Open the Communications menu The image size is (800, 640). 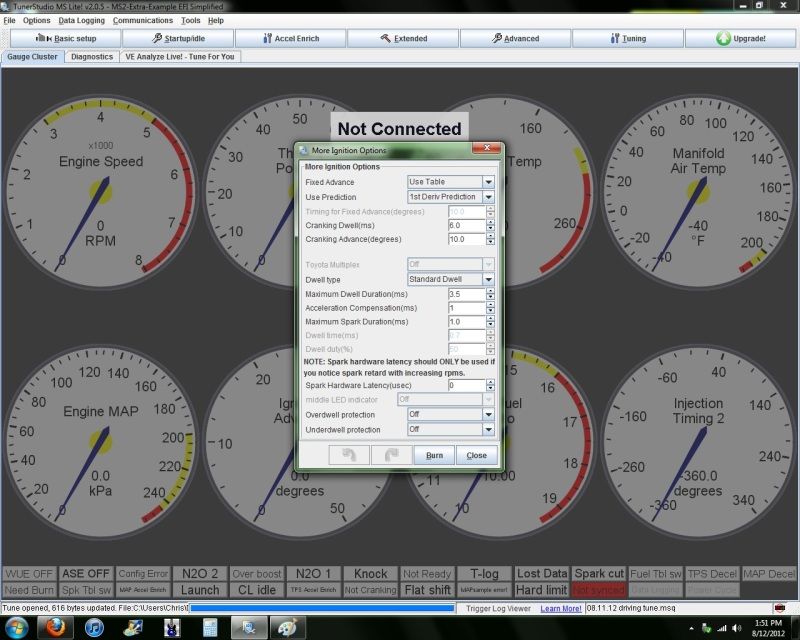[143, 20]
